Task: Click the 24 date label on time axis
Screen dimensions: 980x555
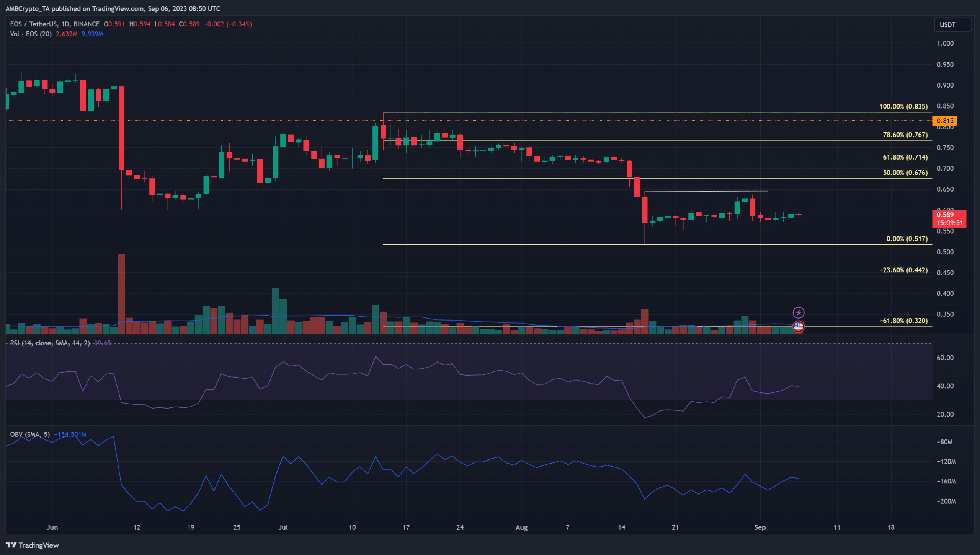Action: [x=460, y=527]
